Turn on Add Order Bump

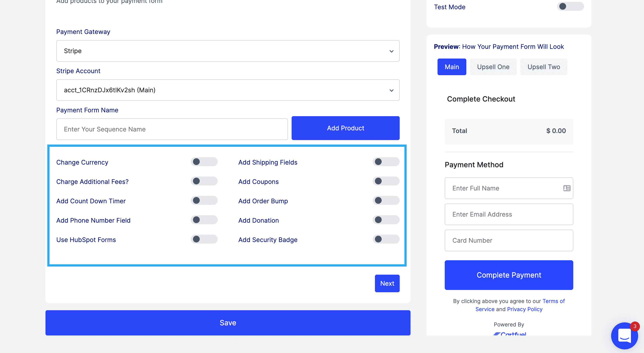click(386, 201)
